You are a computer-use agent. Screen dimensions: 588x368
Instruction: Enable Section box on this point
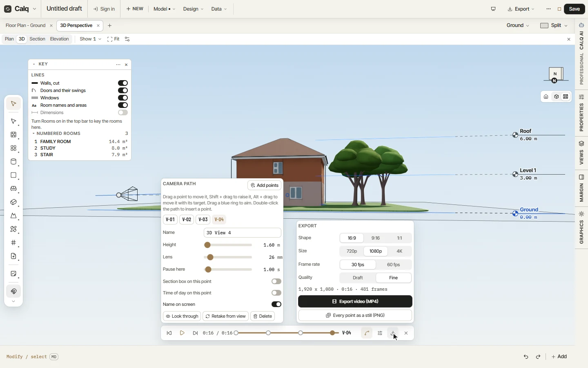[x=276, y=281]
